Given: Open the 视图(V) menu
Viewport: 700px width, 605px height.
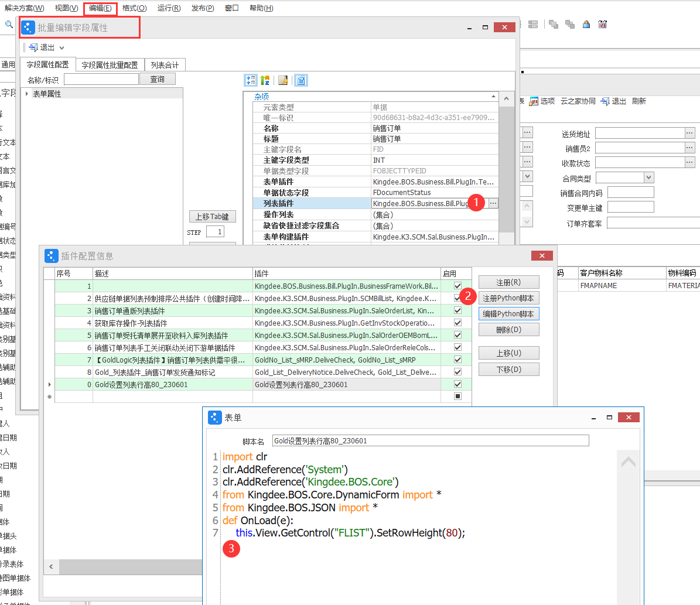Looking at the screenshot, I should click(x=67, y=8).
